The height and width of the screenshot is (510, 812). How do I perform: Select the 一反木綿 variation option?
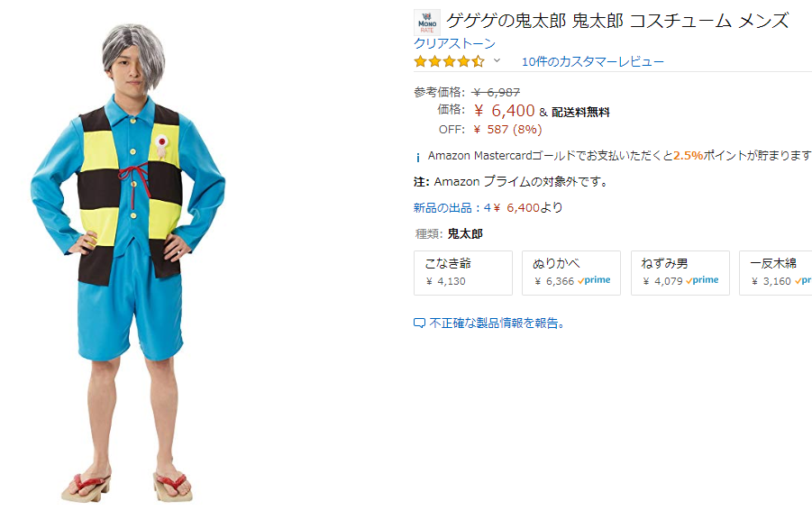coord(775,273)
